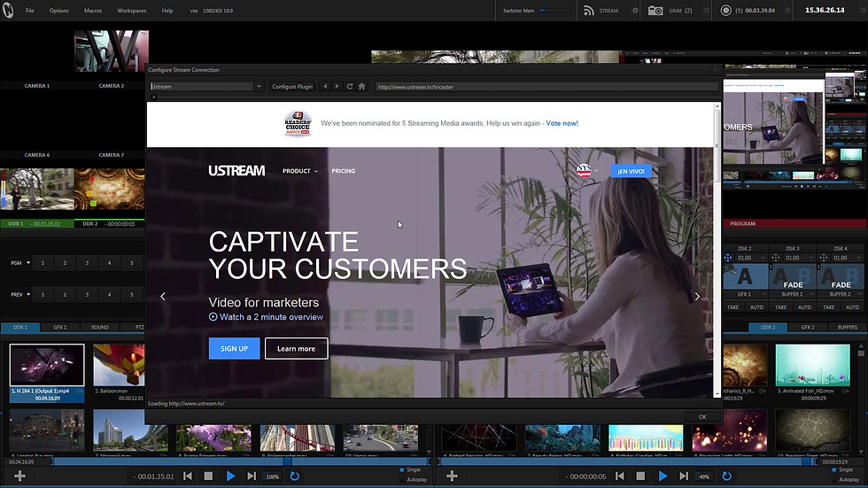Click DSK 4 position crosshair icon
This screenshot has height=488, width=868.
pyautogui.click(x=824, y=258)
